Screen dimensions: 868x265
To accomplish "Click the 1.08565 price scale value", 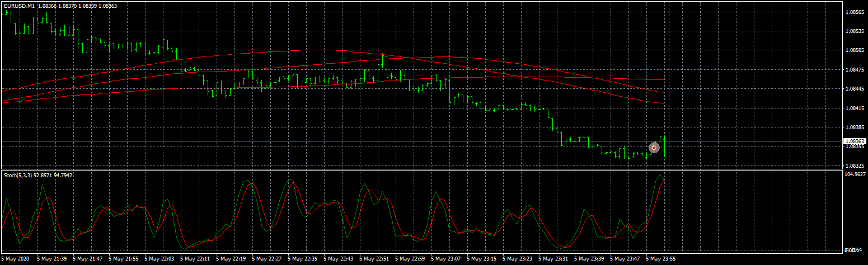I will (856, 12).
